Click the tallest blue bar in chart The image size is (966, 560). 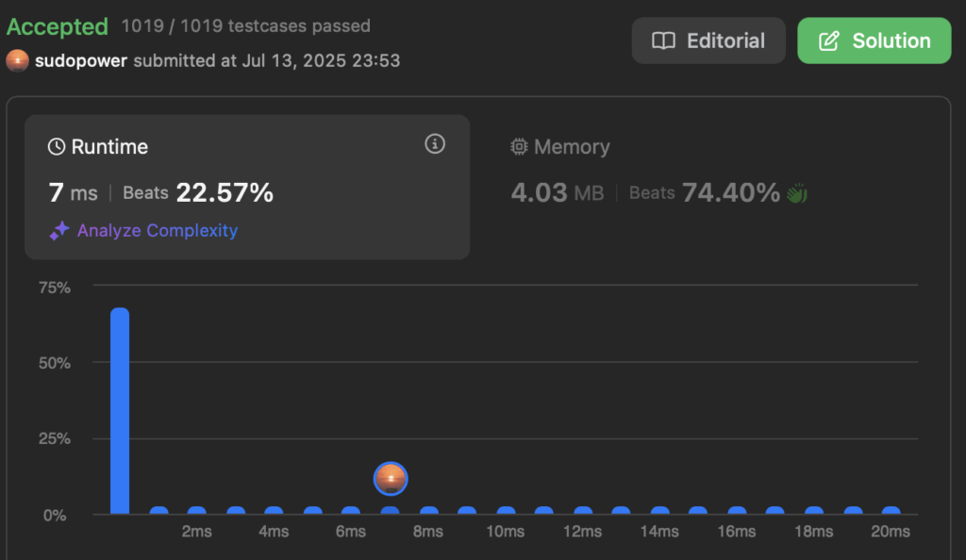(120, 411)
